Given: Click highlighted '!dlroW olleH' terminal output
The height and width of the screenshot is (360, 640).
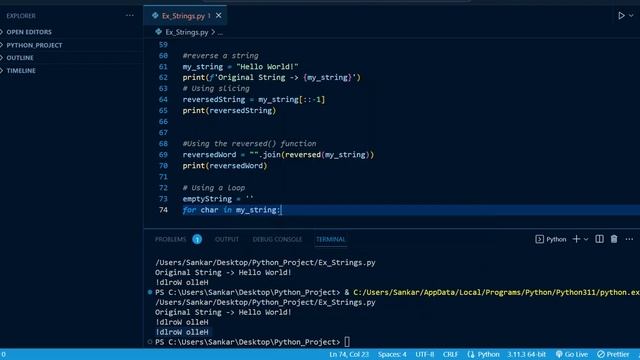Looking at the screenshot, I should click(182, 332).
